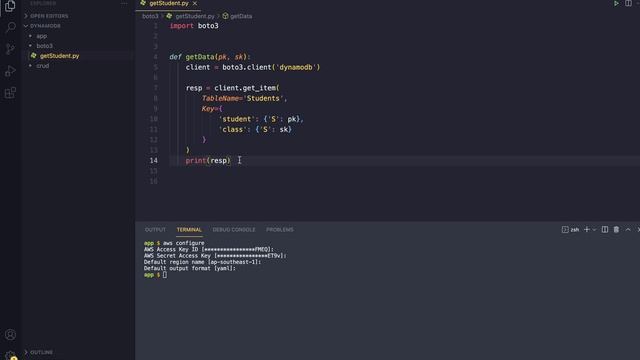Switch to the TERMINAL panel tab
This screenshot has height=360, width=640.
(x=189, y=230)
